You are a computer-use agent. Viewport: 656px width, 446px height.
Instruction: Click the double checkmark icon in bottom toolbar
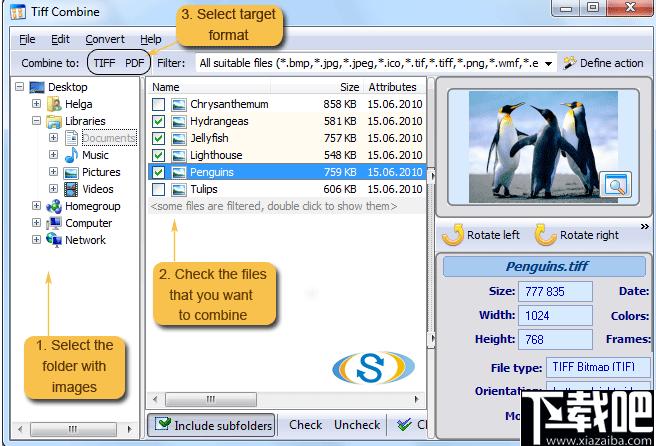pos(405,425)
